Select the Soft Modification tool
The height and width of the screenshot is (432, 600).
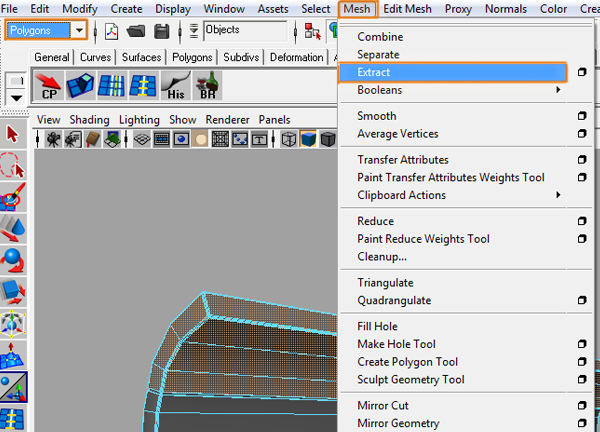[13, 355]
